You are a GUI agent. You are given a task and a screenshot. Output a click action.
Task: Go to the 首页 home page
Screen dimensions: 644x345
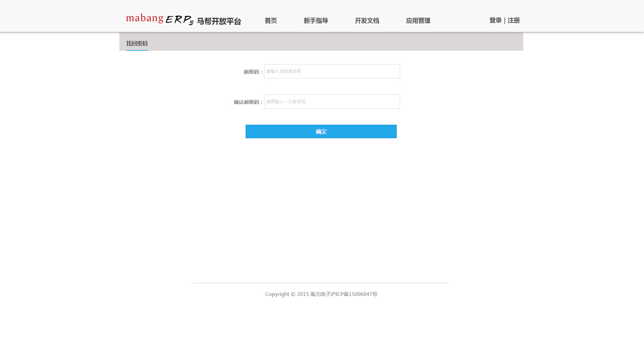pyautogui.click(x=271, y=21)
